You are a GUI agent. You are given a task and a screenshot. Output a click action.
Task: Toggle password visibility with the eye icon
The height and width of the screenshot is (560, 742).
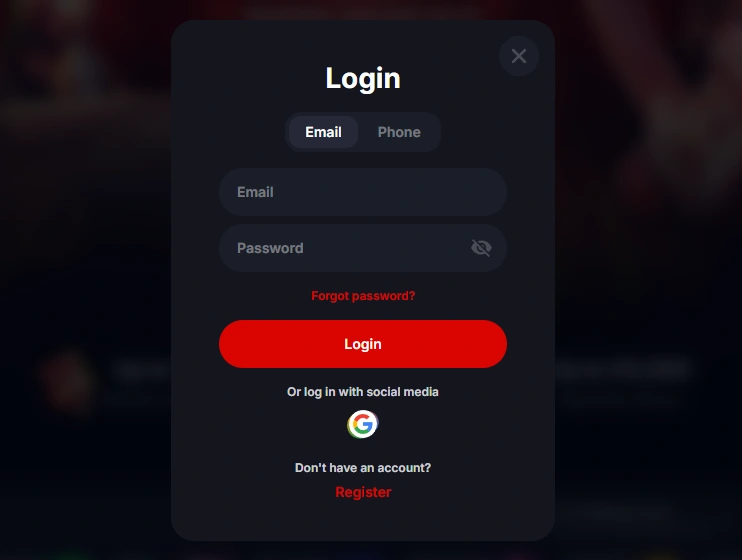(481, 248)
